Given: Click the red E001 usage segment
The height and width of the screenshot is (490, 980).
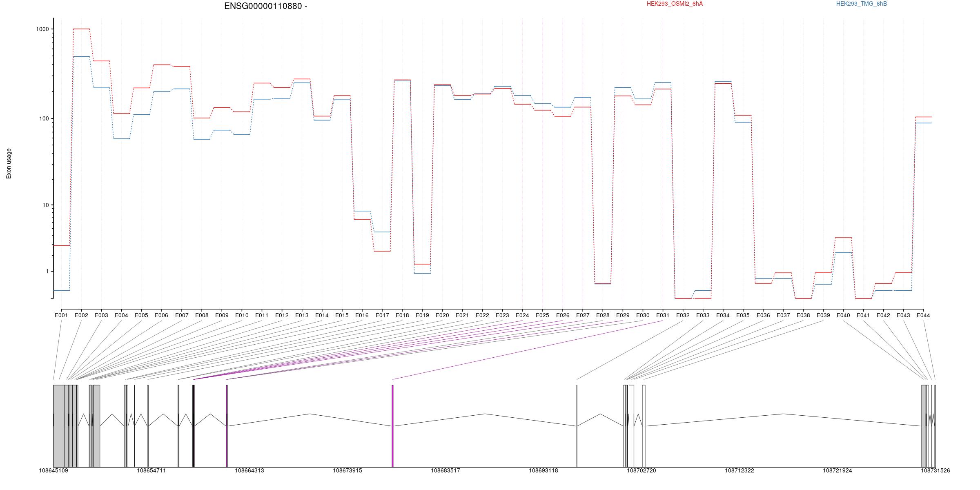Looking at the screenshot, I should tap(61, 245).
